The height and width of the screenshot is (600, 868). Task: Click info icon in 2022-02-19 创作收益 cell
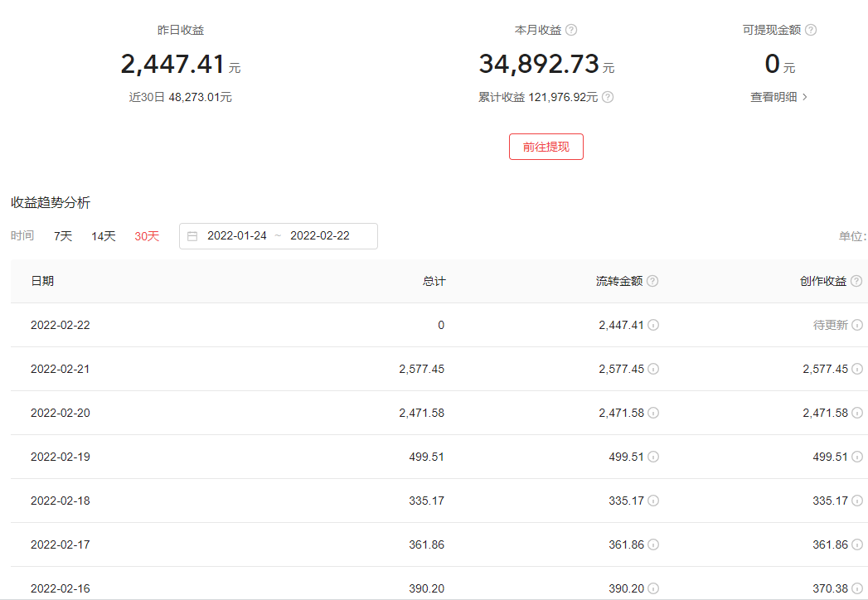pyautogui.click(x=857, y=457)
